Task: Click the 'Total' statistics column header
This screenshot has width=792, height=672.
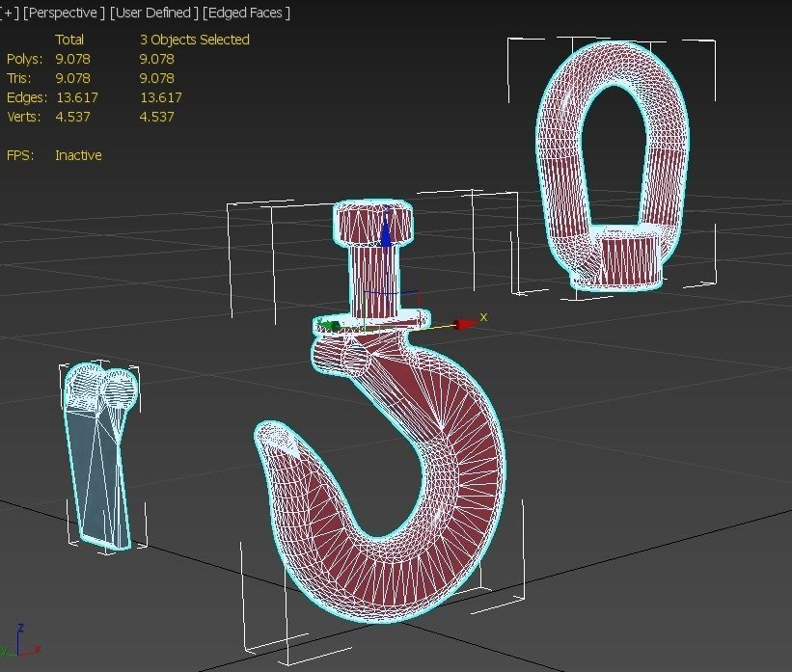Action: tap(69, 40)
